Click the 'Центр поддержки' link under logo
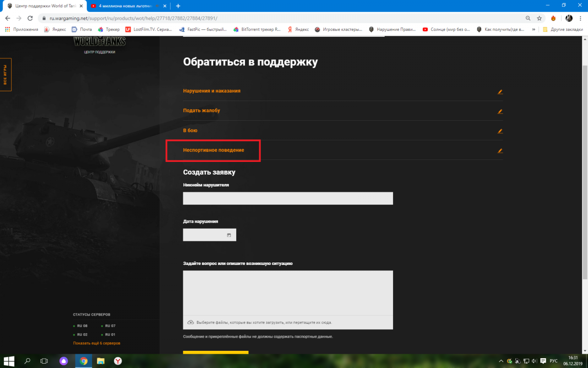This screenshot has height=368, width=588. tap(99, 52)
